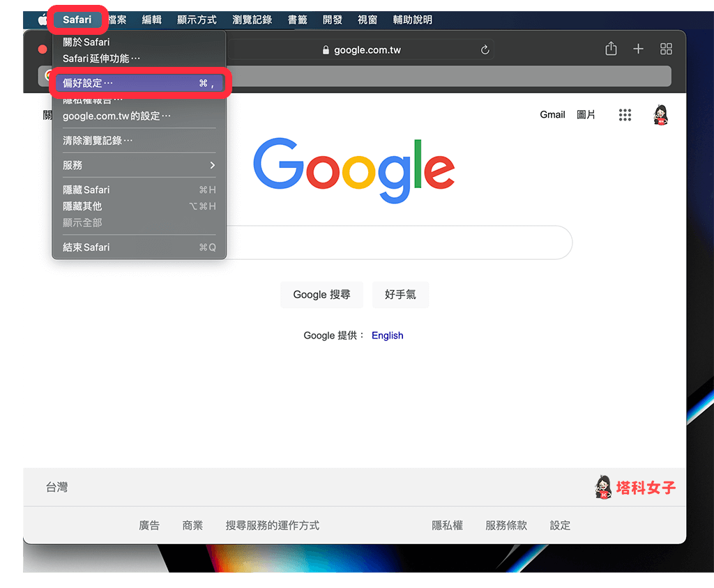Open 搜尋服務的運作方式 footer link
714x588 pixels.
coord(273,525)
